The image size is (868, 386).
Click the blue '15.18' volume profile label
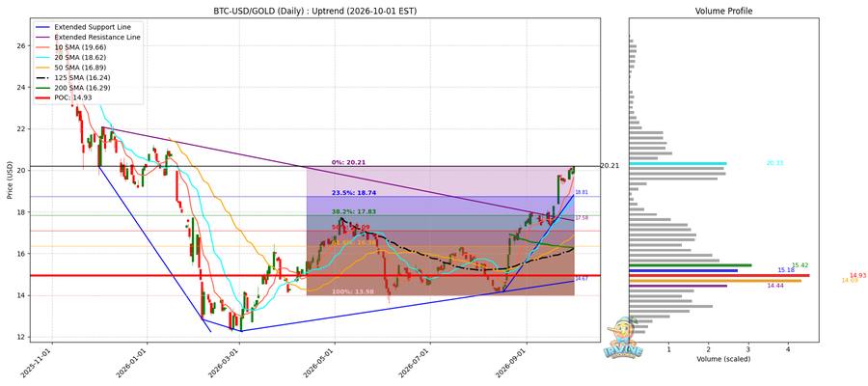click(x=786, y=270)
